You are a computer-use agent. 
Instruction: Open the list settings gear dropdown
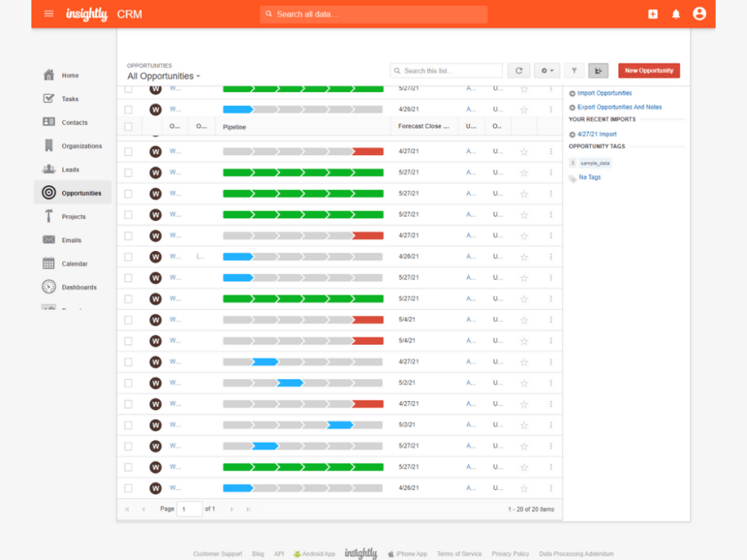click(547, 70)
